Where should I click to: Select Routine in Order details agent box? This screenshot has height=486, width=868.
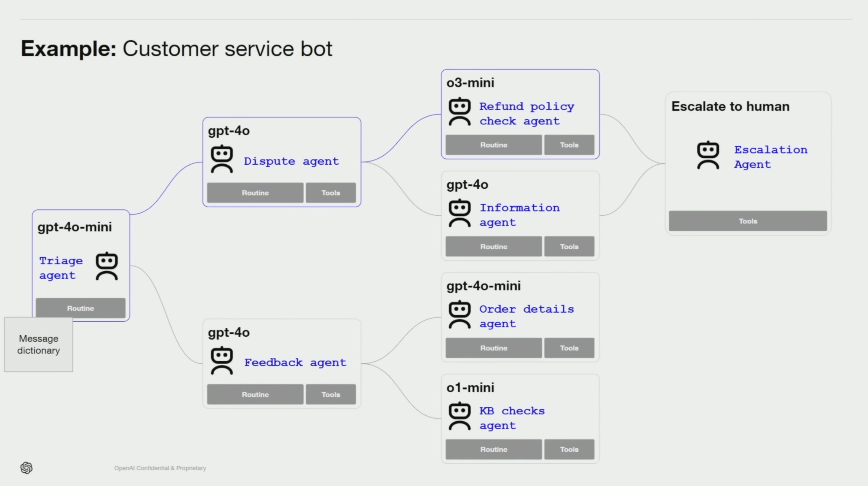(x=493, y=348)
